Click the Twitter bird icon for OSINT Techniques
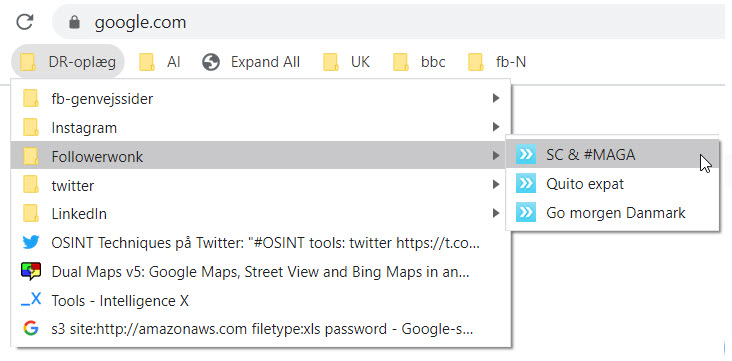 (x=31, y=243)
